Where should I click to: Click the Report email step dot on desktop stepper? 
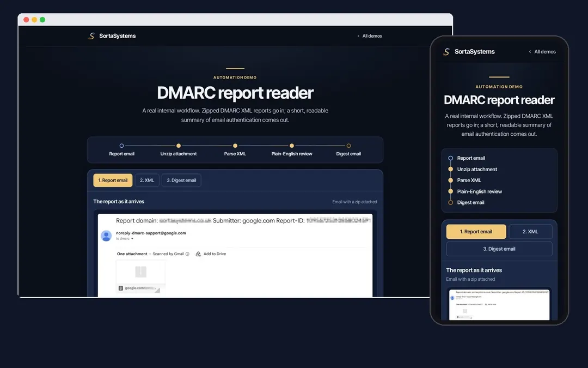click(121, 146)
